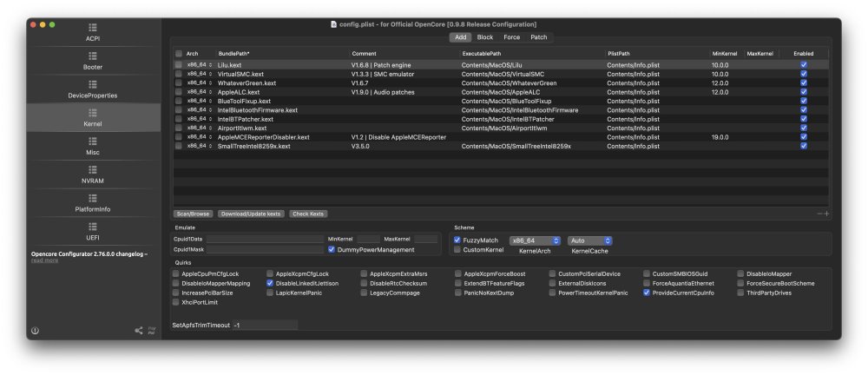The image size is (868, 375).
Task: Sort by the MinKernel column header
Action: pyautogui.click(x=727, y=54)
